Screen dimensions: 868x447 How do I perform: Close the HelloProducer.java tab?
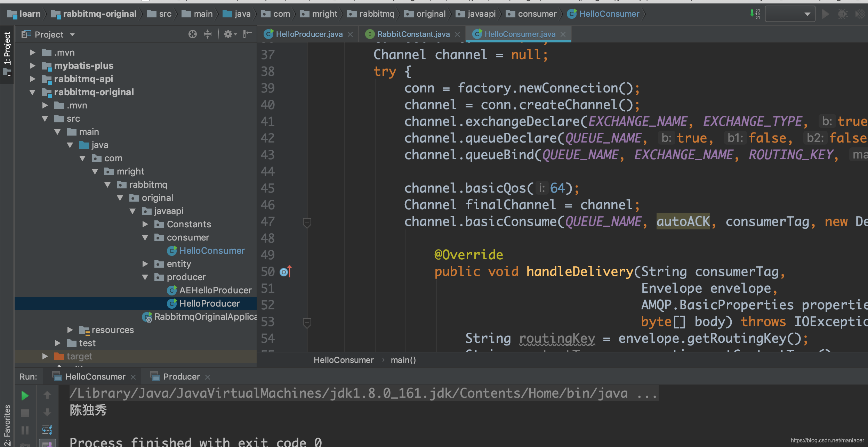point(350,34)
